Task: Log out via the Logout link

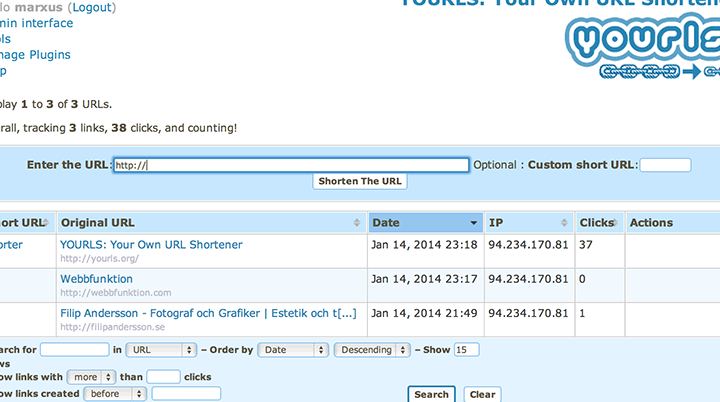Action: (x=92, y=7)
